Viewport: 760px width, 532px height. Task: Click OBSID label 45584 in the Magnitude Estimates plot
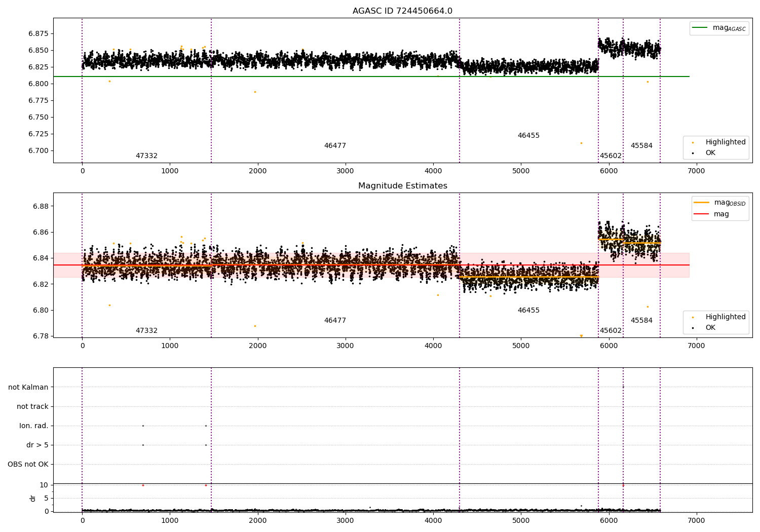[641, 320]
